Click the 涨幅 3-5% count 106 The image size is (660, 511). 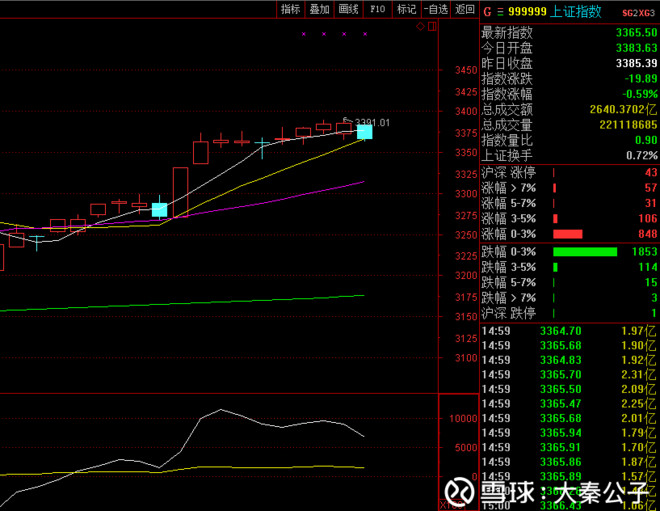(647, 218)
